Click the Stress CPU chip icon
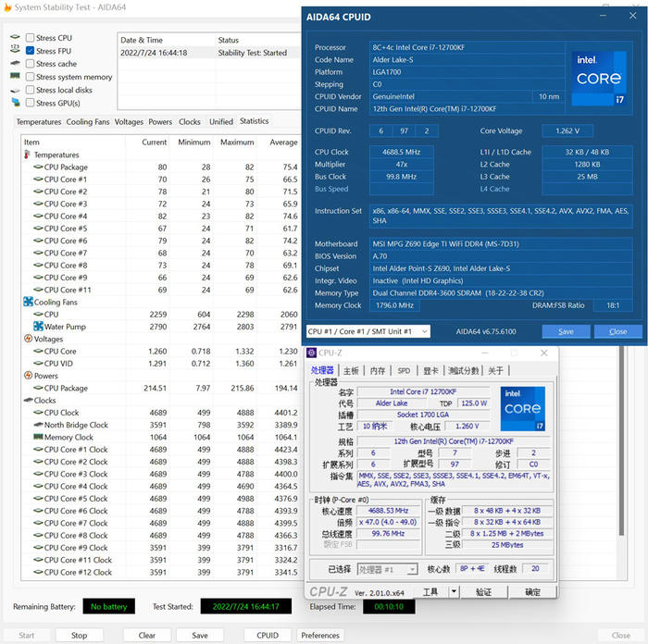The width and height of the screenshot is (648, 644). pos(15,37)
